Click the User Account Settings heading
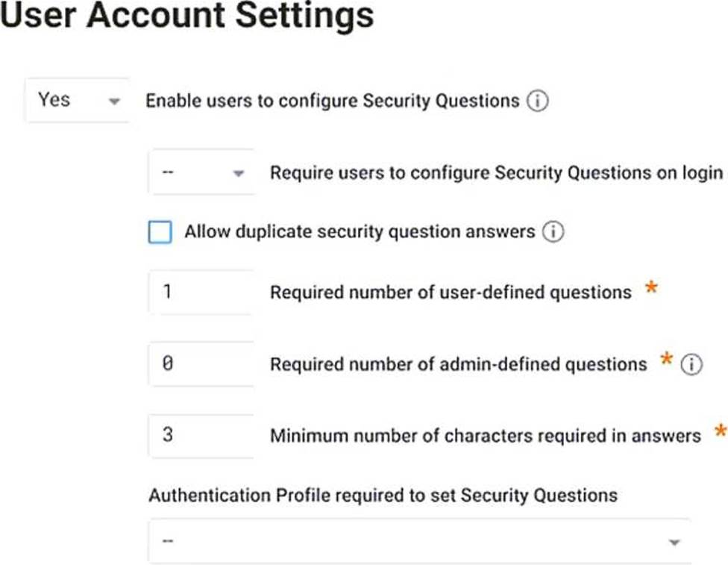Screen dimensions: 728x565 coord(186,16)
